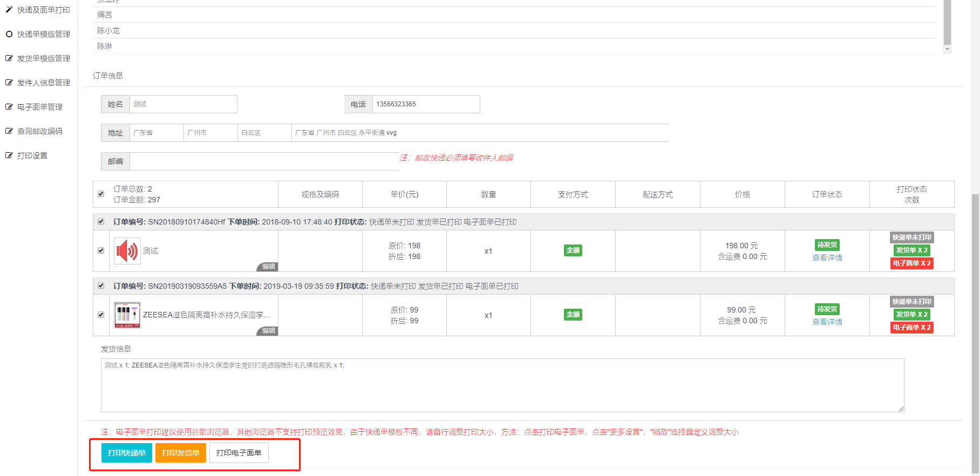980x476 pixels.
Task: Click the 广东省 province field
Action: (156, 133)
